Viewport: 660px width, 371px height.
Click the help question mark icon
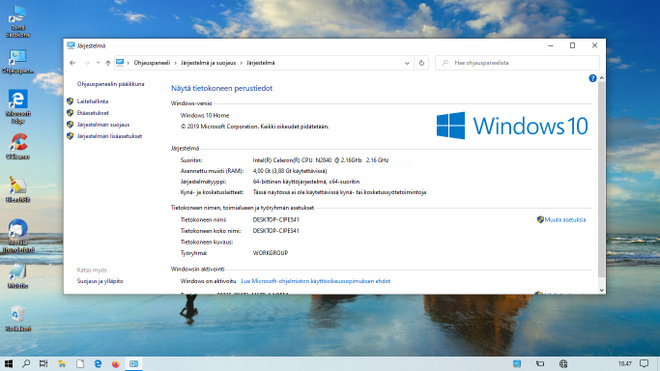(x=592, y=78)
